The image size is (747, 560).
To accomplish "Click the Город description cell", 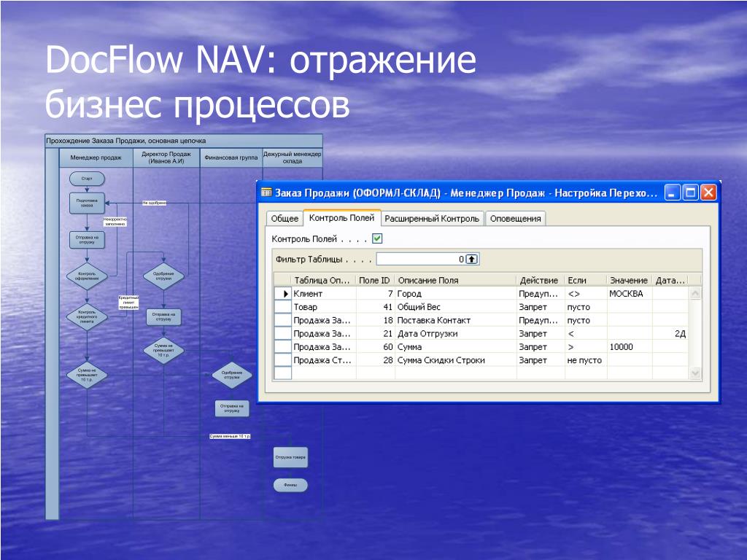I will point(456,294).
